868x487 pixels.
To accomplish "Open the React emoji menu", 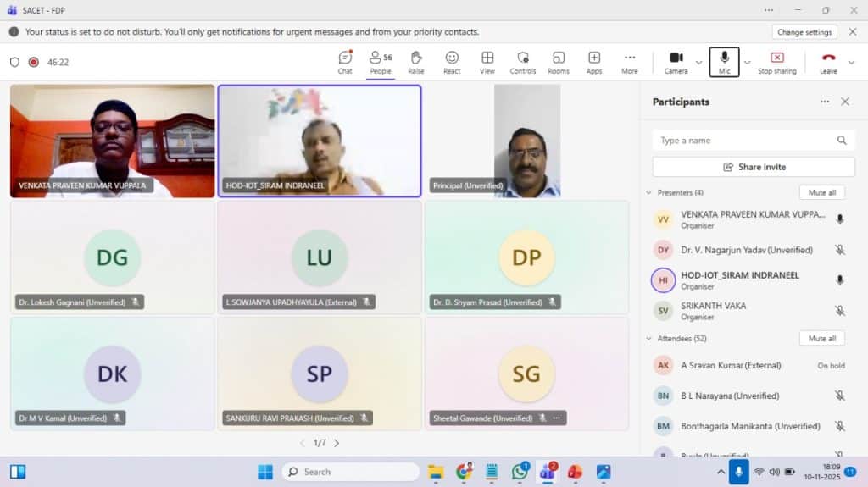I will (x=452, y=62).
